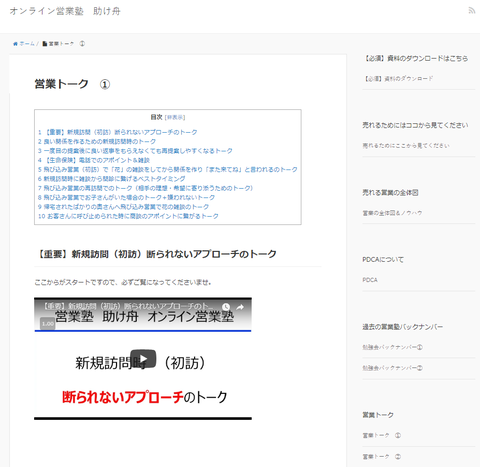Click sidebar heading PDCAについて
Viewport: 480px width, 467px height.
[x=383, y=260]
